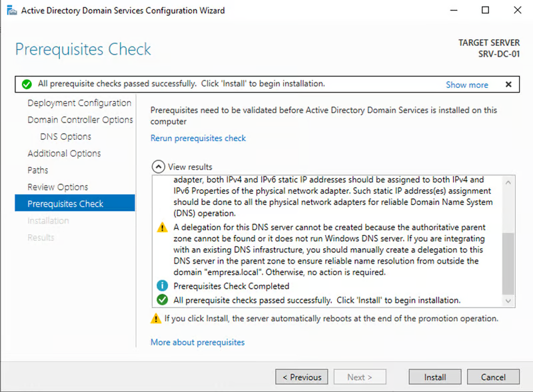533x392 pixels.
Task: Select DNS Options in the sidebar
Action: point(66,136)
